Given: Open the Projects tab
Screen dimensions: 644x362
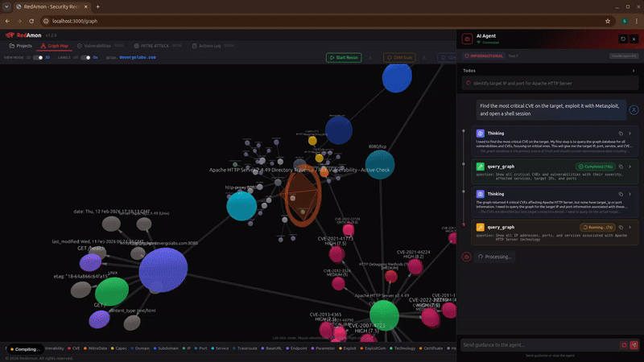Looking at the screenshot, I should (x=21, y=46).
